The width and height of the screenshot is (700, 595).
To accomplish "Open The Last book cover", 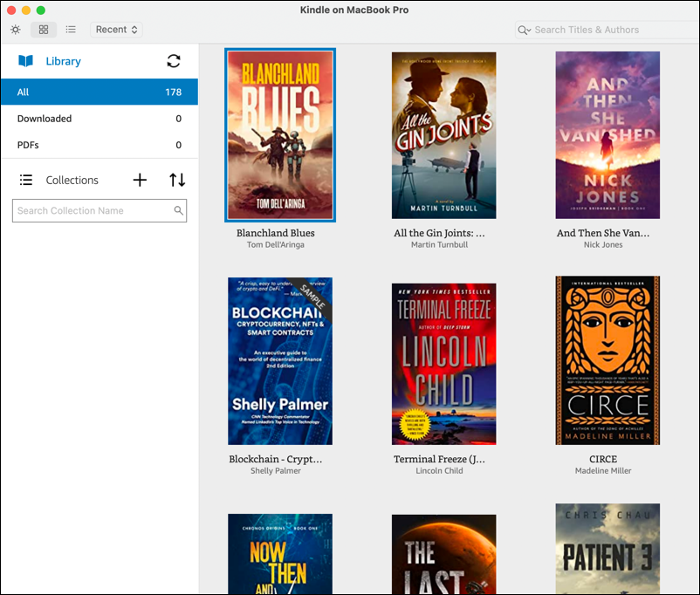I will (x=443, y=554).
